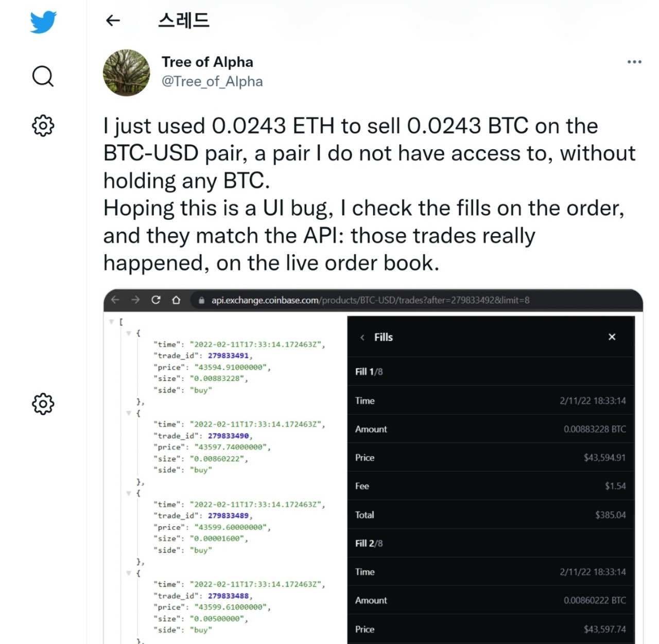Image resolution: width=659 pixels, height=644 pixels.
Task: Click the 스레드 thread heading
Action: [x=183, y=21]
